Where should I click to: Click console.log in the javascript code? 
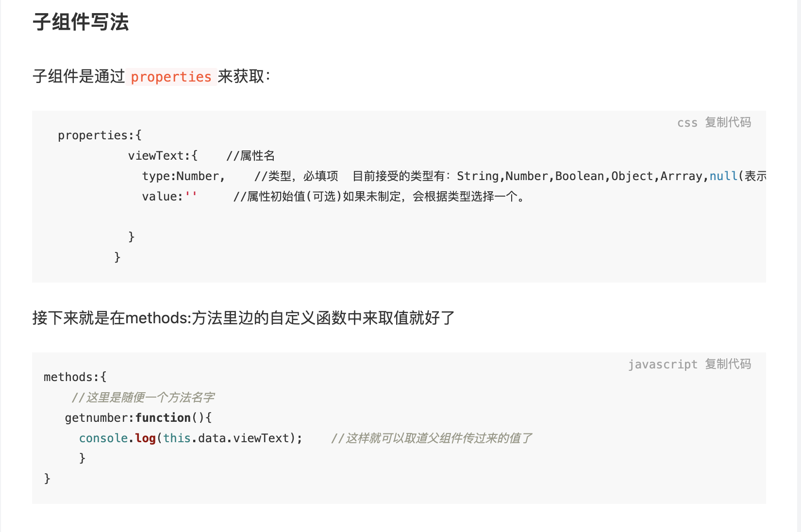(117, 438)
